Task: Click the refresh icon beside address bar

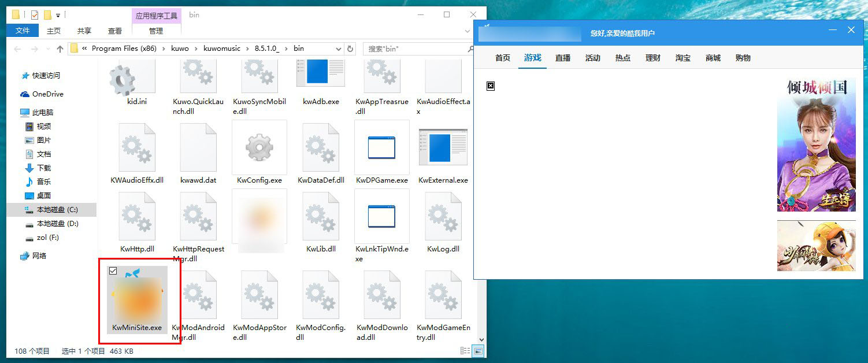Action: tap(350, 49)
